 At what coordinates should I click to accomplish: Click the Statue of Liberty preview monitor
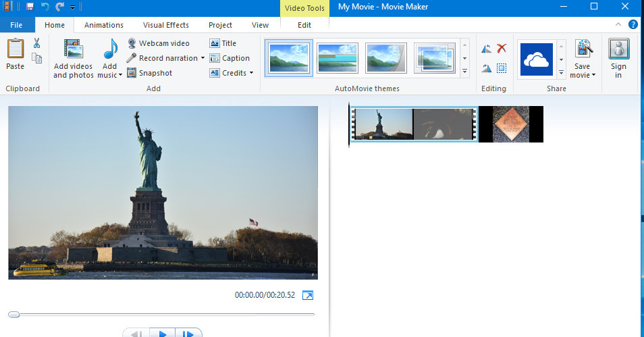(163, 192)
